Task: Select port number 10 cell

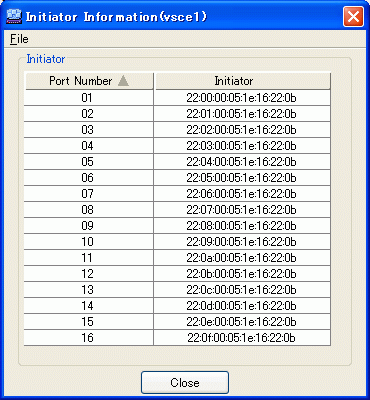Action: [x=89, y=242]
